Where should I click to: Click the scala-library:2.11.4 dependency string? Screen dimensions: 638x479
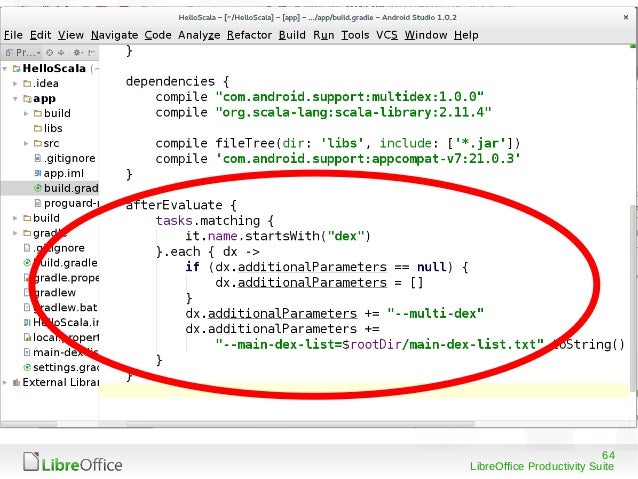[353, 112]
